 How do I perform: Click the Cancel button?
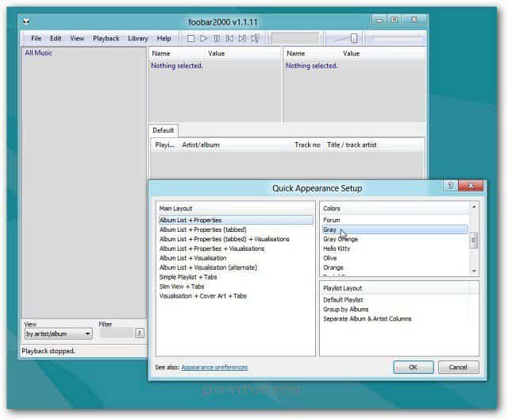pos(458,367)
